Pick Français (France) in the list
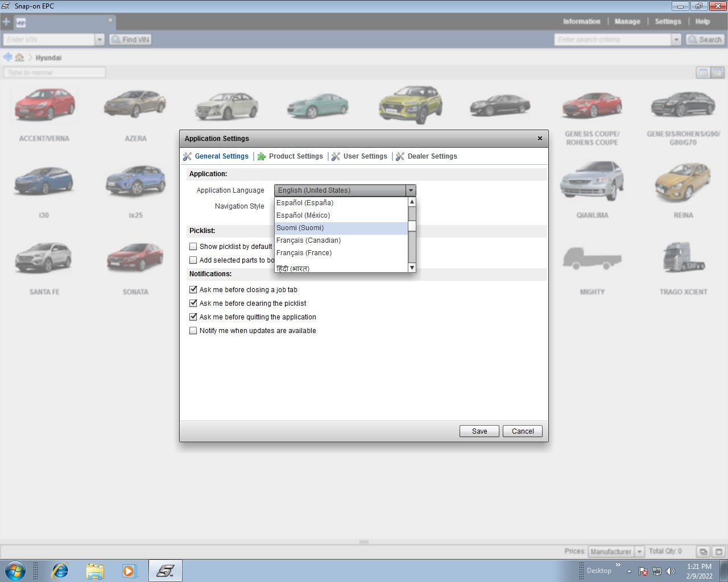 (x=341, y=253)
